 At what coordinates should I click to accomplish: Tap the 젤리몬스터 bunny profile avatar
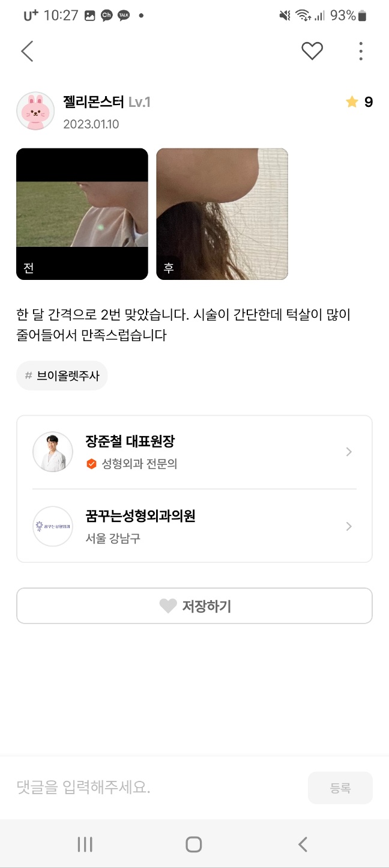click(x=35, y=111)
